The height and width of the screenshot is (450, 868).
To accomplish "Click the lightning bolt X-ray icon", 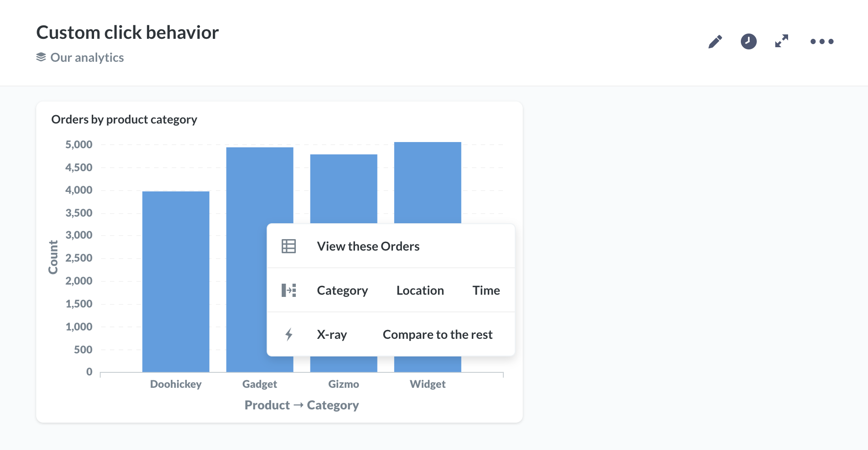I will (289, 334).
